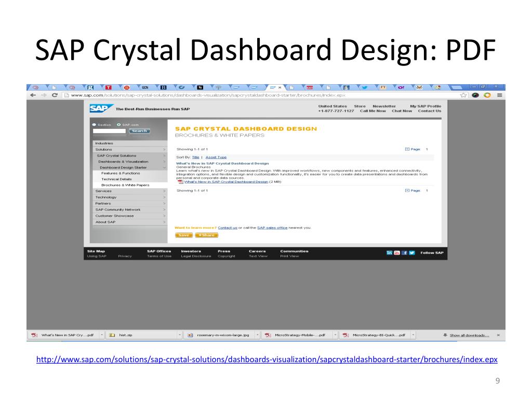The image size is (532, 399).
Task: Reload the page with the refresh icon
Action: pos(55,96)
